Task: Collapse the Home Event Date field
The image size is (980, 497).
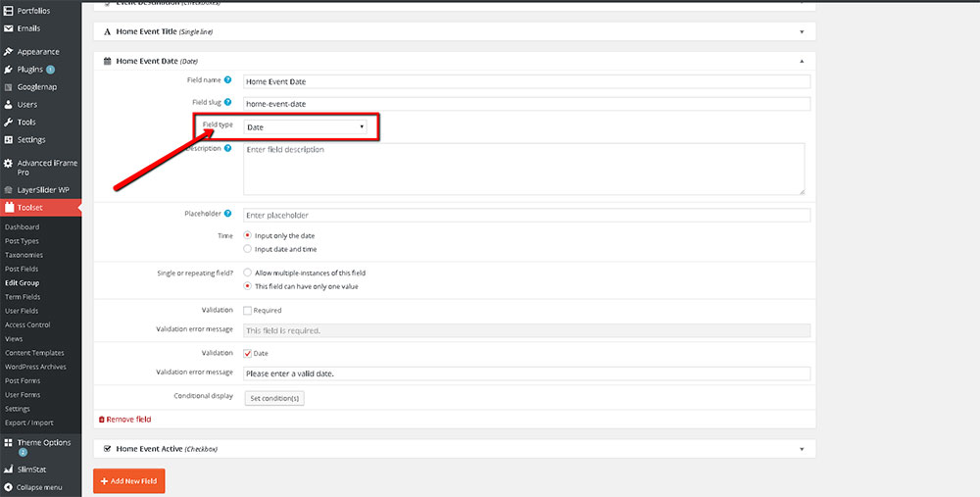Action: tap(802, 61)
